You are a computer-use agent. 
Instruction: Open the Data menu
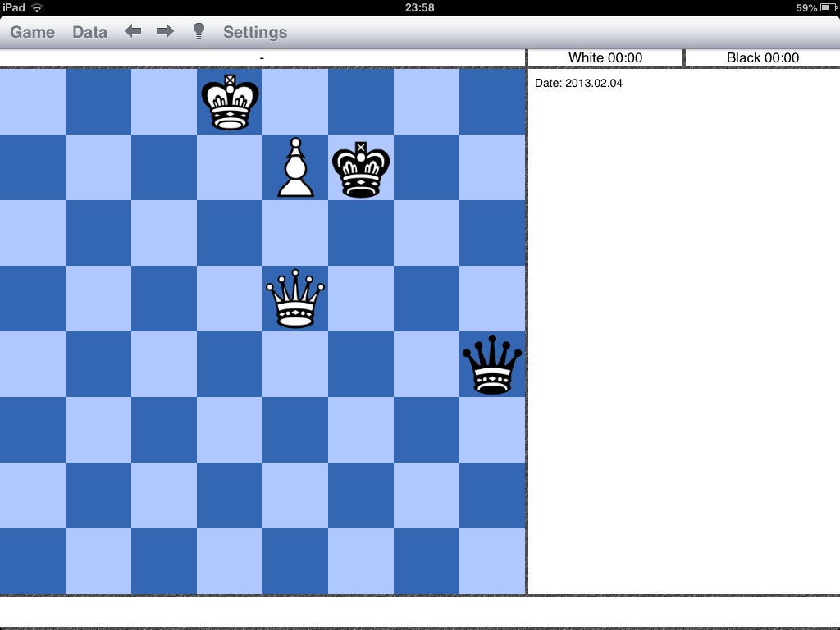click(89, 32)
